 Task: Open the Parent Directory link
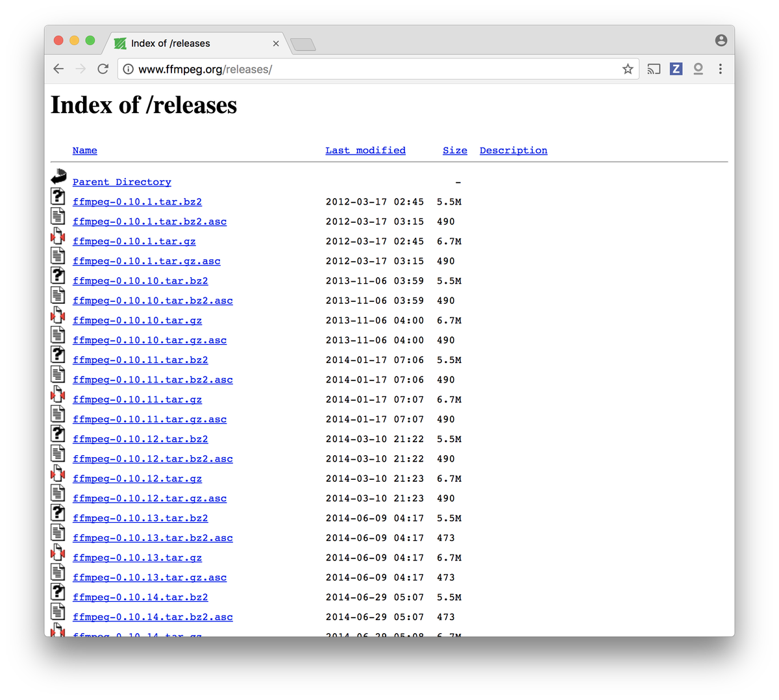(x=122, y=182)
